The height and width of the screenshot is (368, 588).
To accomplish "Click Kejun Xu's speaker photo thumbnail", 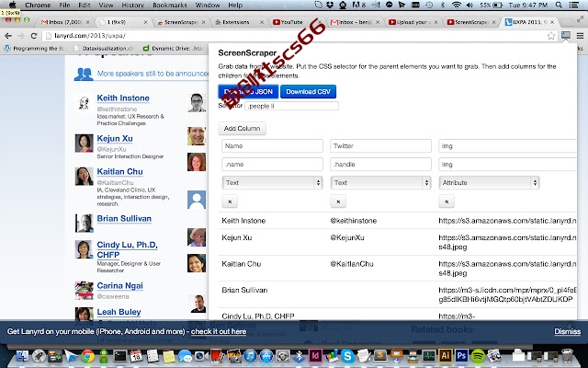I will click(84, 144).
